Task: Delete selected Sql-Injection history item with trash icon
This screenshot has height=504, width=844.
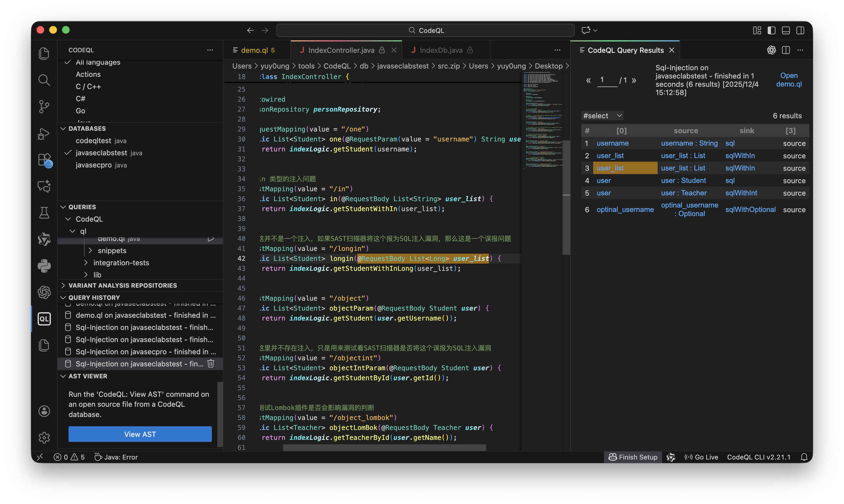Action: [x=211, y=364]
